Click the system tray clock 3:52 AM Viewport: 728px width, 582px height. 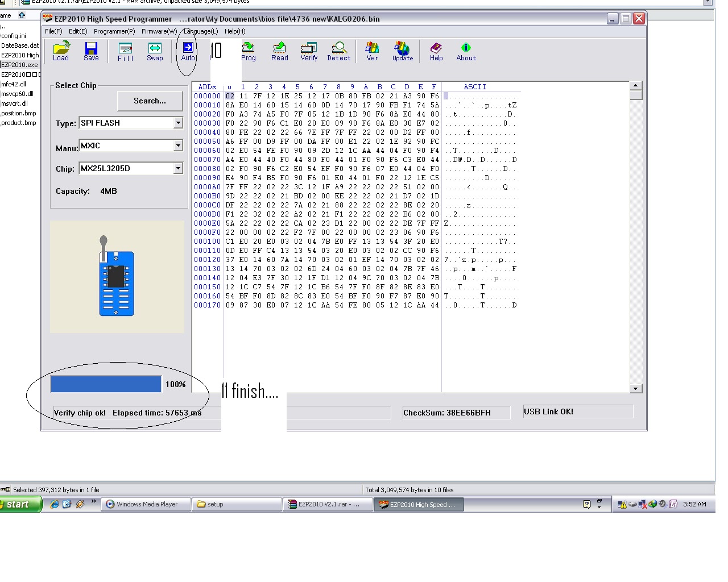(694, 504)
